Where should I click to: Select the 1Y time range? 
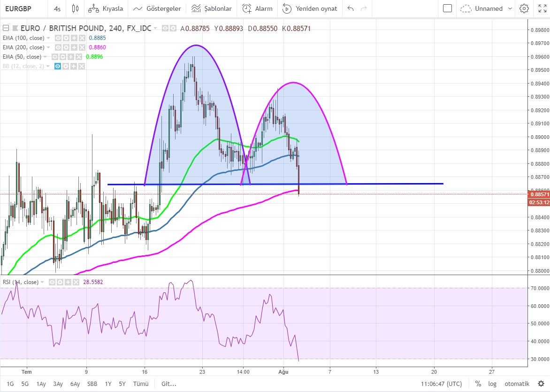click(x=108, y=384)
